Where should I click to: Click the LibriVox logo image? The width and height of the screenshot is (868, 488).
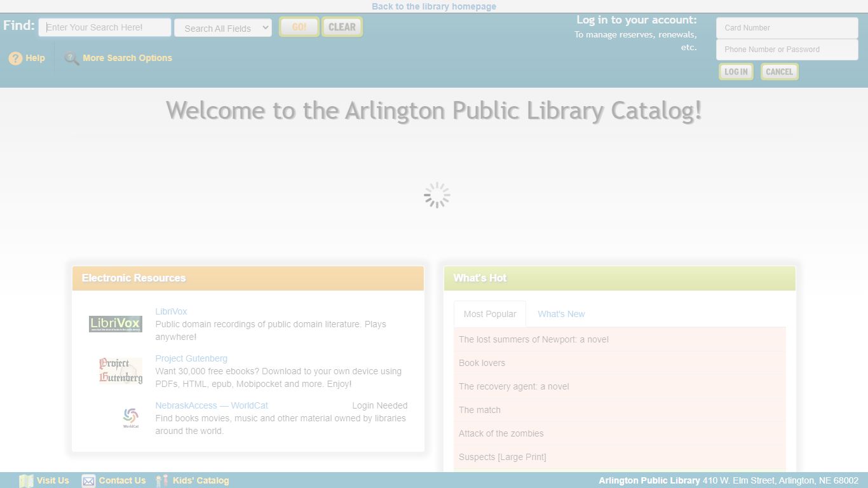[x=116, y=324]
